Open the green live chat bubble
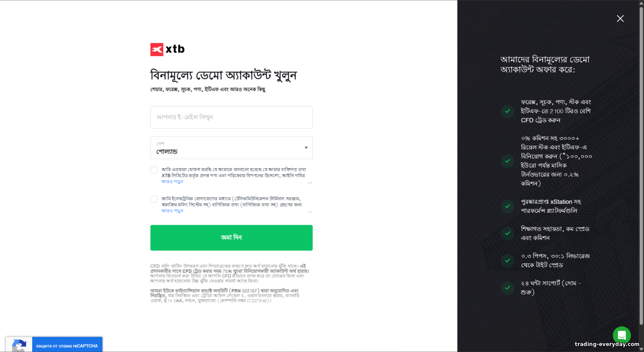Viewport: 644px width, 352px height. click(621, 335)
